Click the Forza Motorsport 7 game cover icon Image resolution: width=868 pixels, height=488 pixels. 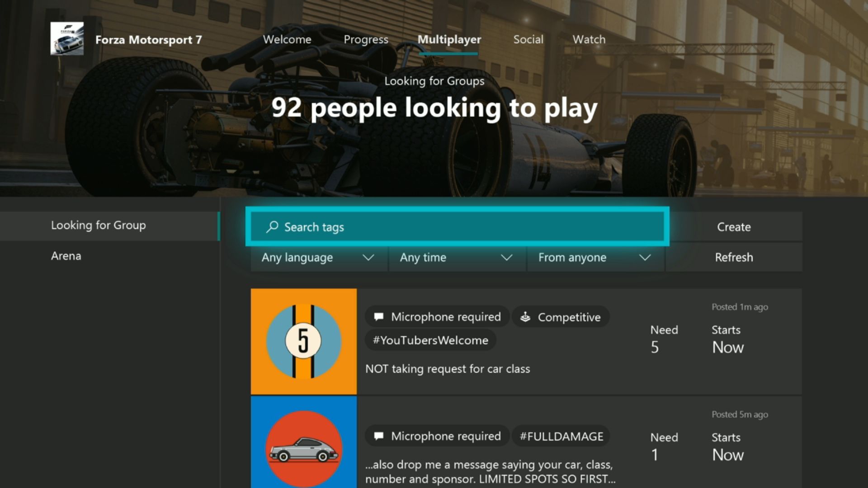coord(67,39)
